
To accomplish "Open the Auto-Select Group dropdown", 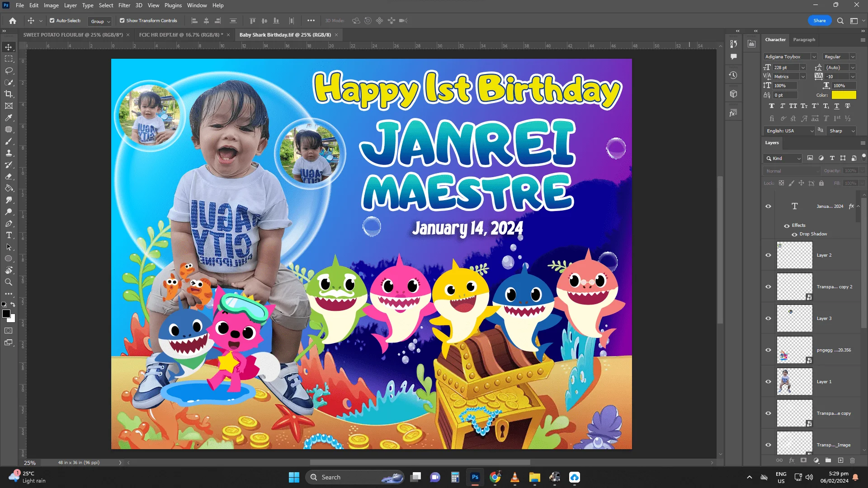I will tap(100, 21).
